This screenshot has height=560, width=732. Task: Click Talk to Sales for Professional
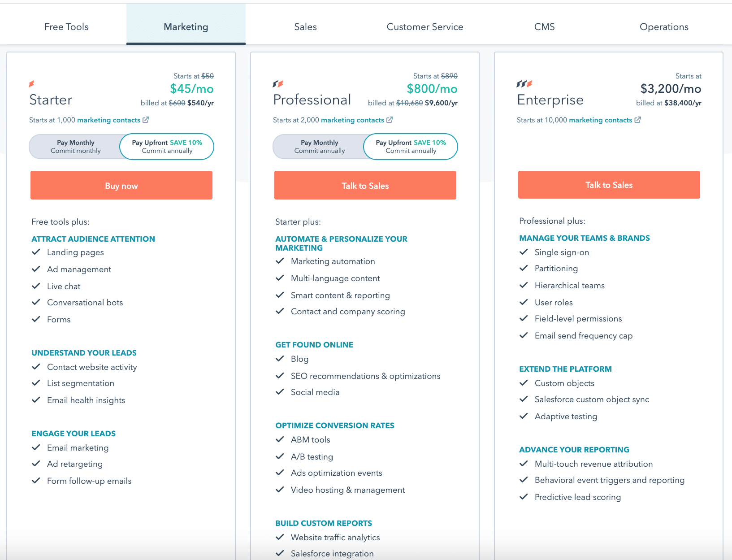pyautogui.click(x=364, y=185)
